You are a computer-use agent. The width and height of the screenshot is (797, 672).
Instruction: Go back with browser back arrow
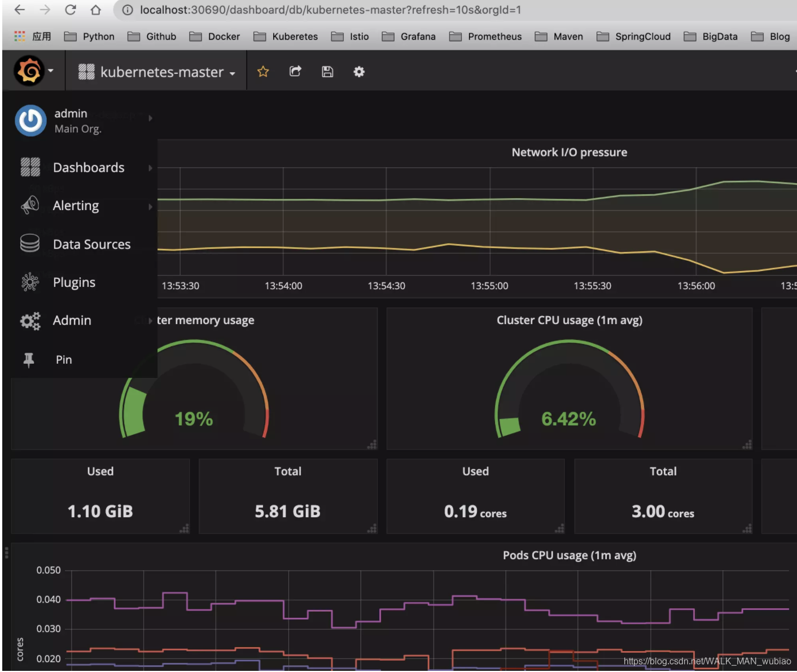[x=20, y=10]
